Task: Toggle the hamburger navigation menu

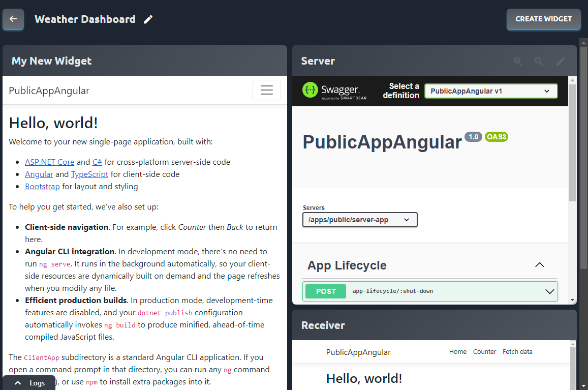Action: click(266, 91)
